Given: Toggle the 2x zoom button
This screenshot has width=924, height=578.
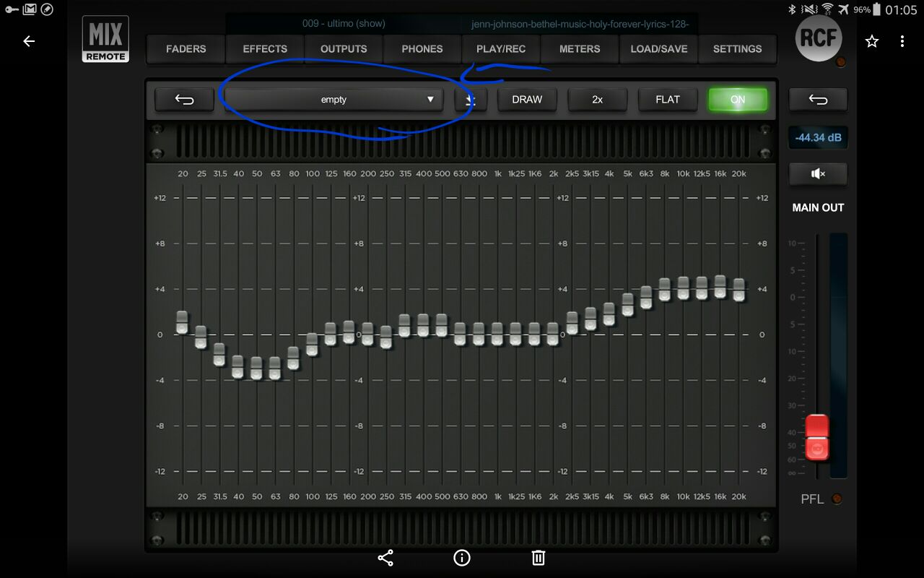Looking at the screenshot, I should tap(597, 100).
